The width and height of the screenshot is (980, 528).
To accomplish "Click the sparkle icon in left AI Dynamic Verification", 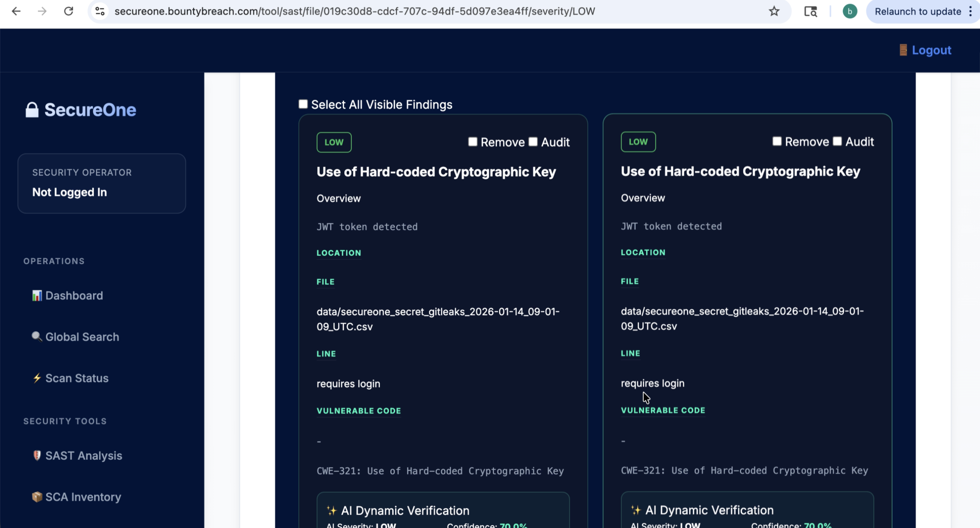I will coord(332,510).
